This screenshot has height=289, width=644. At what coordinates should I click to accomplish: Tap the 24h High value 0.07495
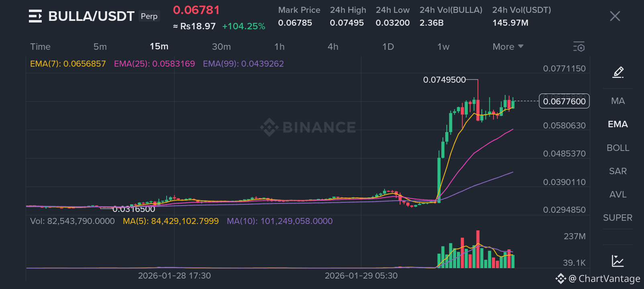click(347, 23)
